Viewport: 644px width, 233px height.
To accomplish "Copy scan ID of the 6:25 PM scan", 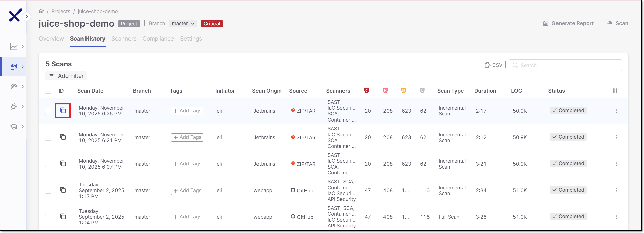I will [63, 110].
